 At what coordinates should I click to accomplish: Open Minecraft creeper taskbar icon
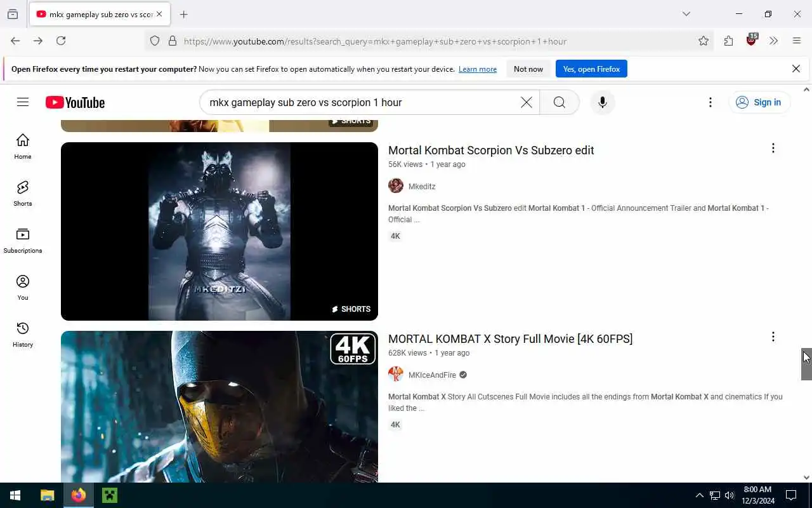110,495
